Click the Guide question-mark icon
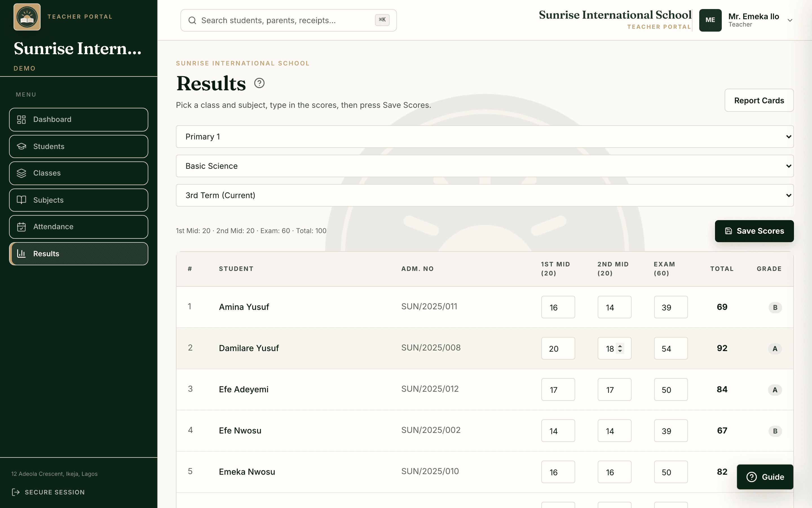This screenshot has height=508, width=812. [752, 477]
